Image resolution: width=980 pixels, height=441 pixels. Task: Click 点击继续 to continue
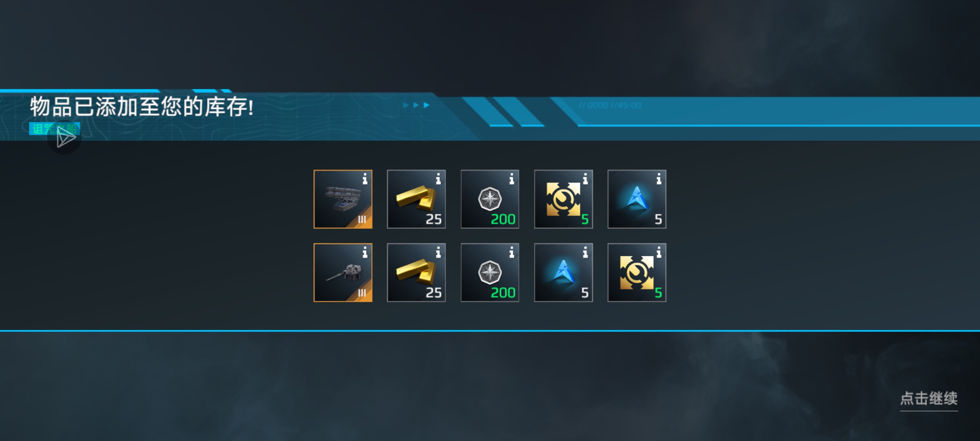pyautogui.click(x=929, y=398)
